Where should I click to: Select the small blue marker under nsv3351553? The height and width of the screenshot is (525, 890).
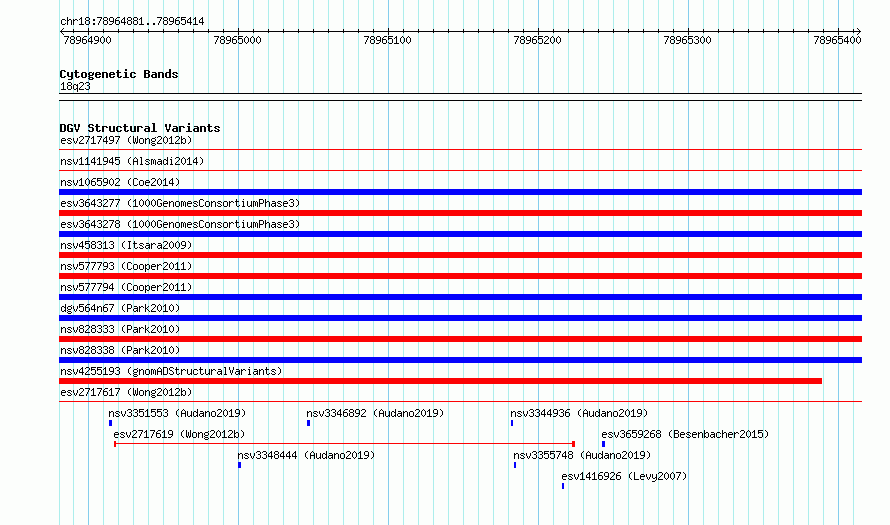[110, 423]
